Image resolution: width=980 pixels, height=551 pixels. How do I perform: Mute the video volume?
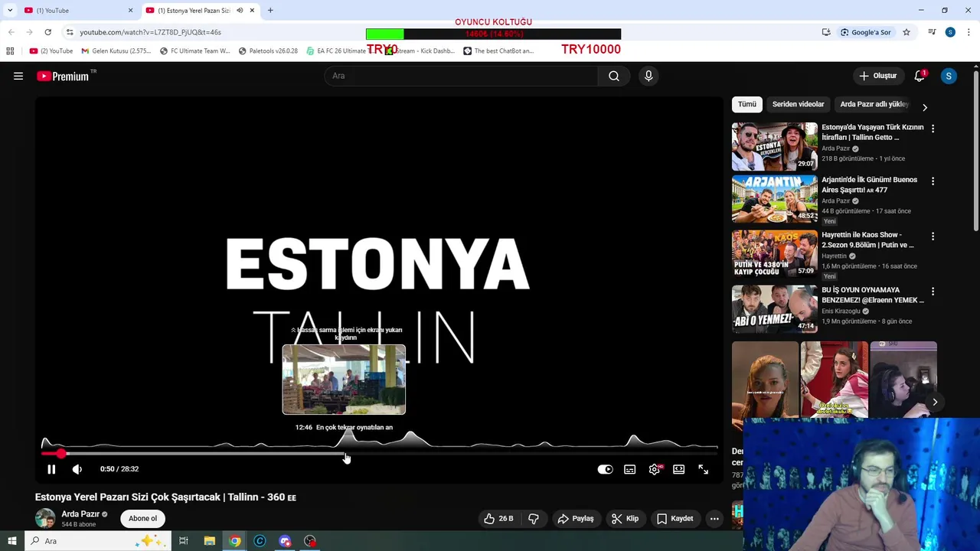(77, 469)
